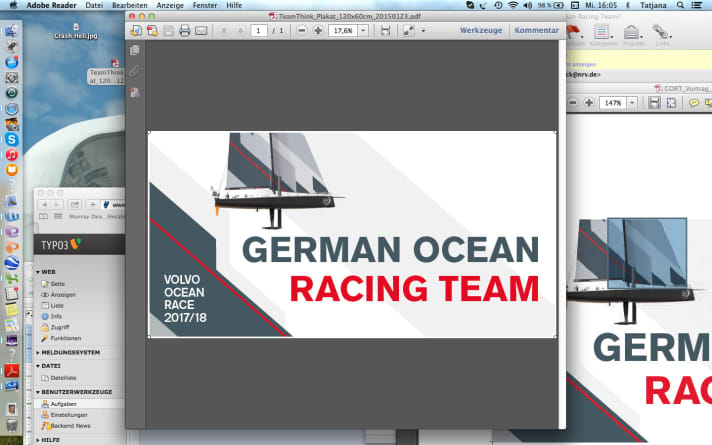Open the Kommentar pane
Image resolution: width=712 pixels, height=445 pixels.
coord(536,30)
